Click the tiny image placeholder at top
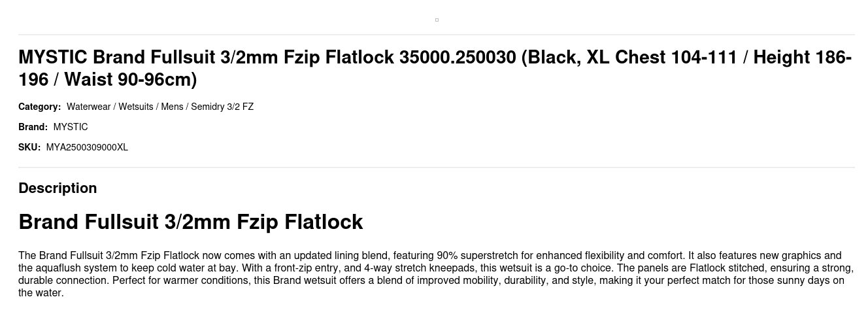This screenshot has height=331, width=868. [437, 20]
